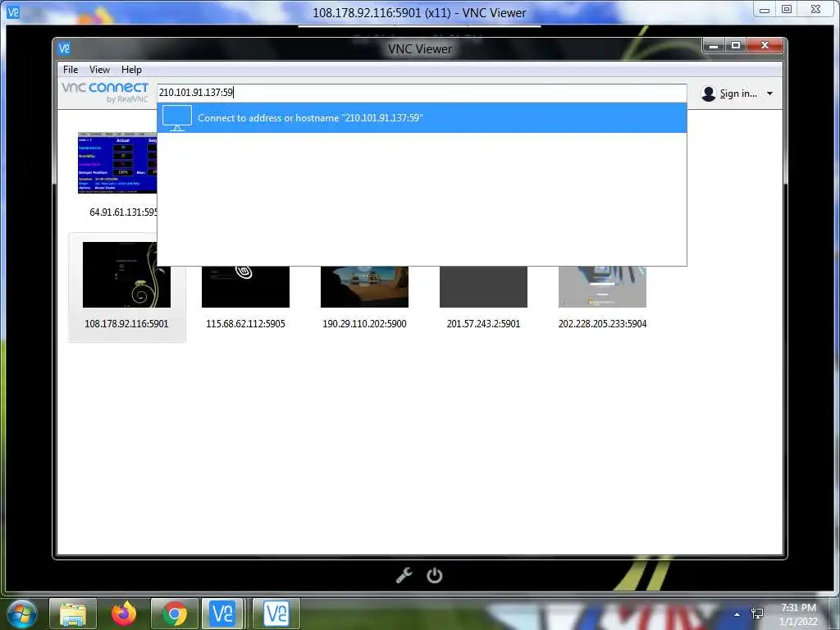Click the Sign in... link
The height and width of the screenshot is (630, 840).
pos(738,94)
